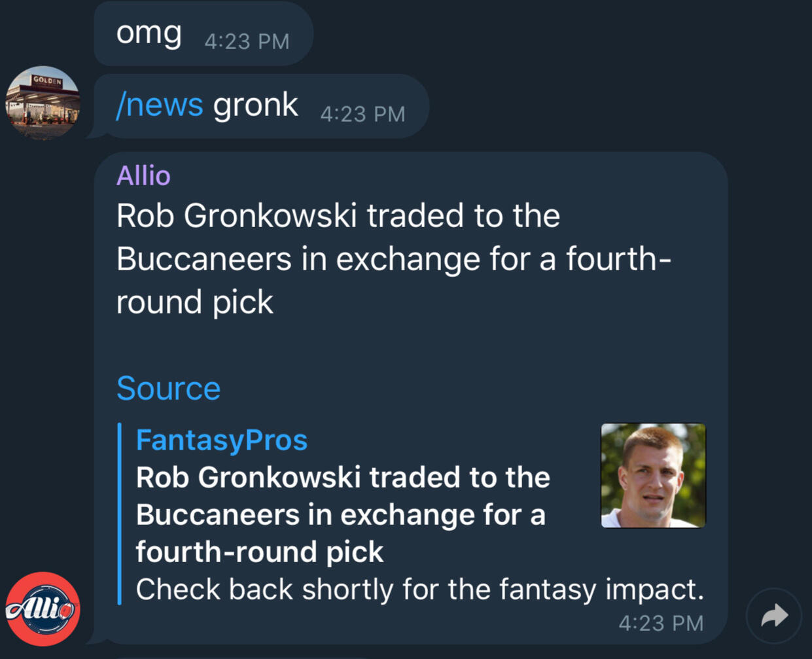Open the FantasyPros site name link
The height and width of the screenshot is (659, 812).
pyautogui.click(x=221, y=440)
